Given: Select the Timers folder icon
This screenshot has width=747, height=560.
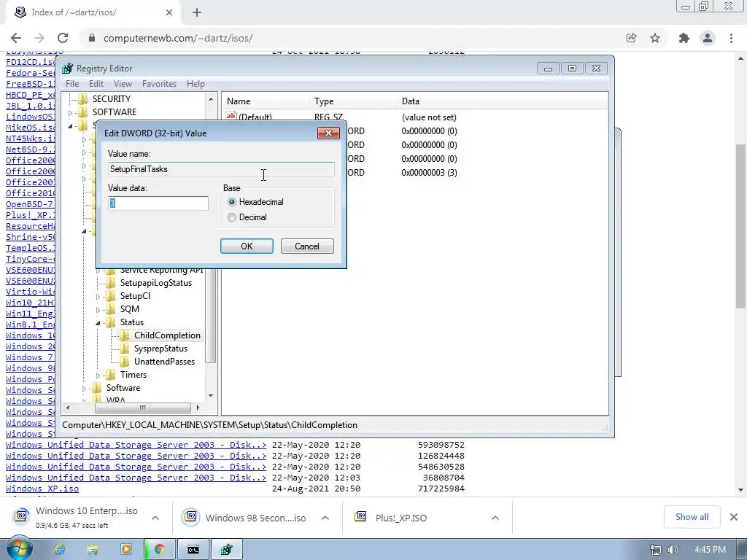Looking at the screenshot, I should [111, 375].
